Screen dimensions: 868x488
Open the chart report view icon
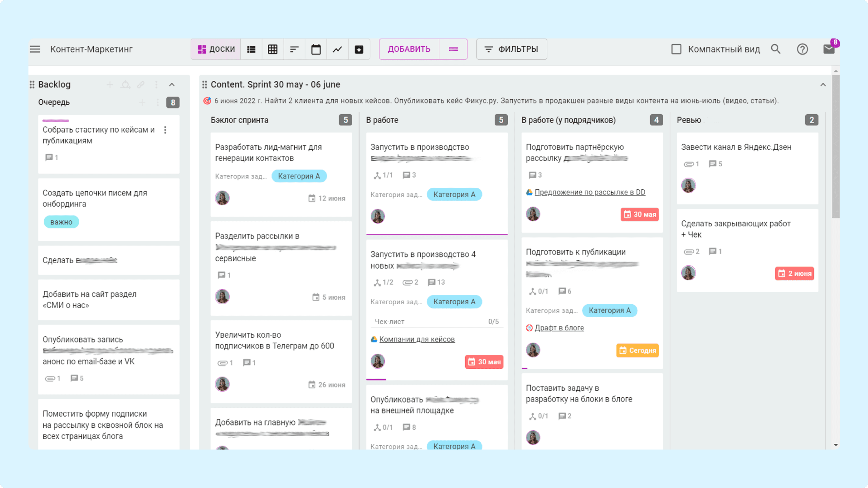point(337,50)
